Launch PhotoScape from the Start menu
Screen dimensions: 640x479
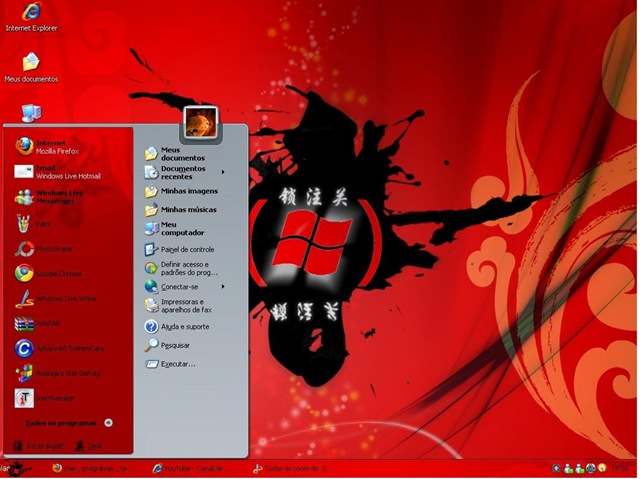pyautogui.click(x=43, y=248)
